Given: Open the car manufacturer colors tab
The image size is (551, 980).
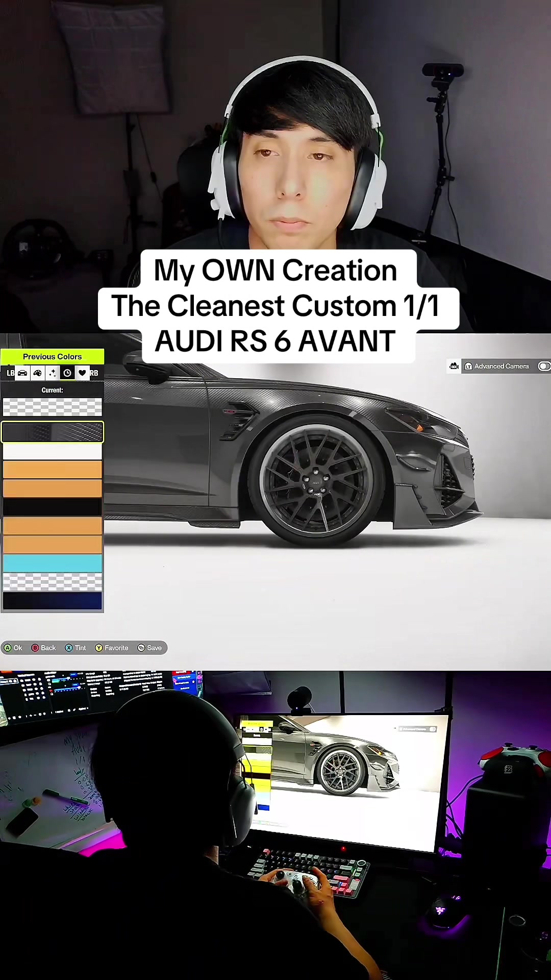Looking at the screenshot, I should pyautogui.click(x=22, y=373).
